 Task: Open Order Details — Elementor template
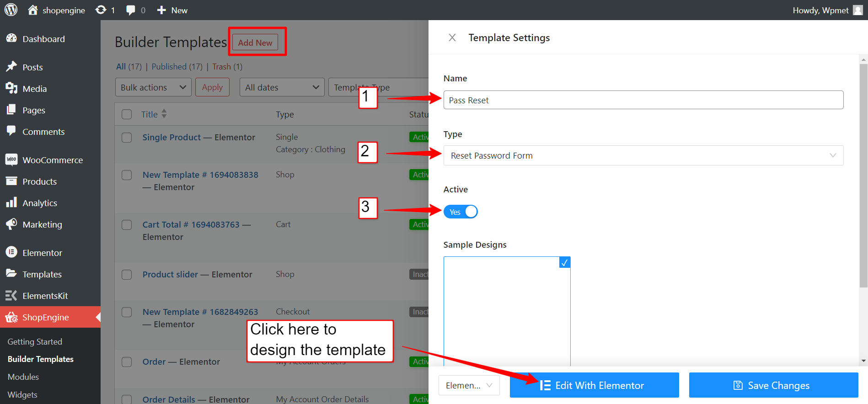pos(196,399)
